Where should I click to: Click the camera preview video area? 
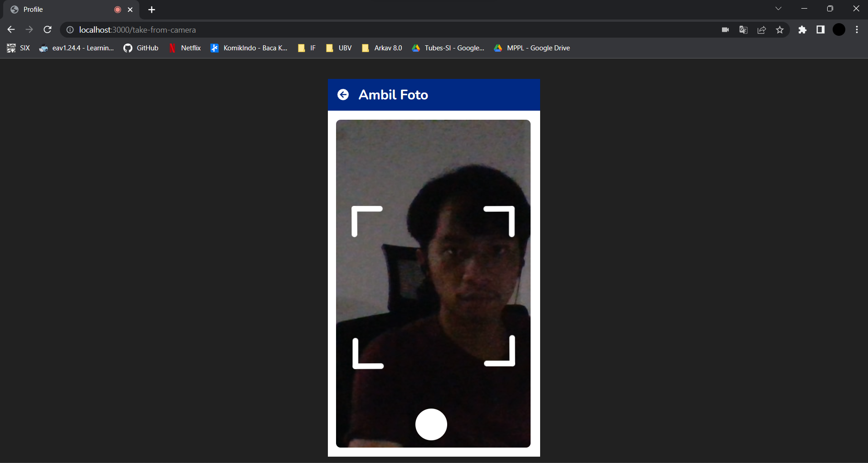(433, 283)
